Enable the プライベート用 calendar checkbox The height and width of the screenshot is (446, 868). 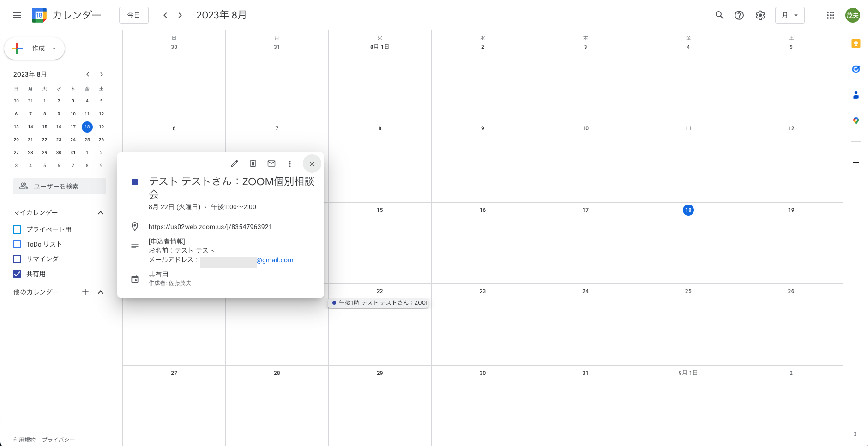18,229
